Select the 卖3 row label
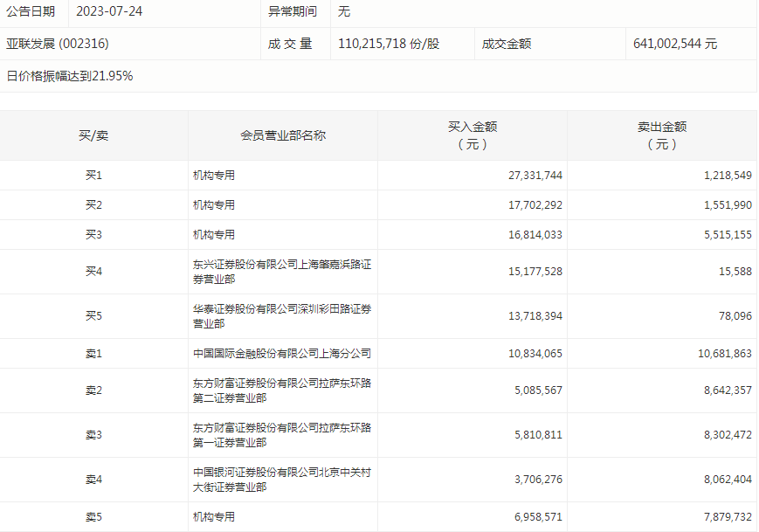 pyautogui.click(x=93, y=435)
